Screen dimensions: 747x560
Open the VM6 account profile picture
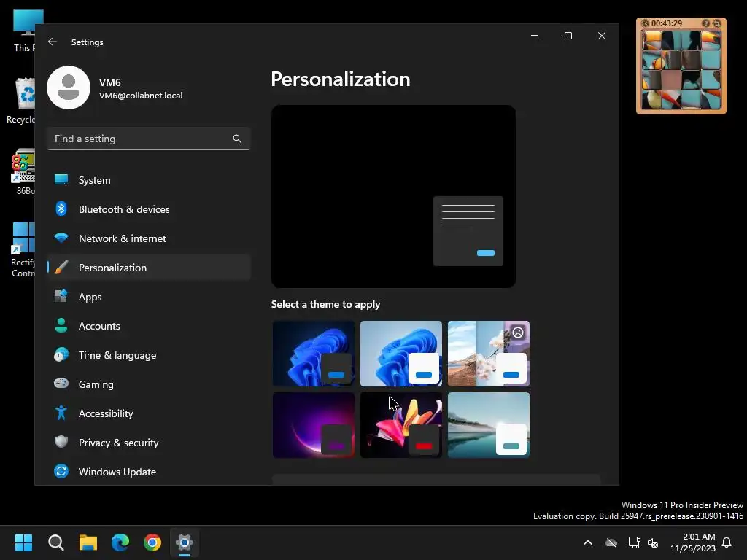(69, 87)
